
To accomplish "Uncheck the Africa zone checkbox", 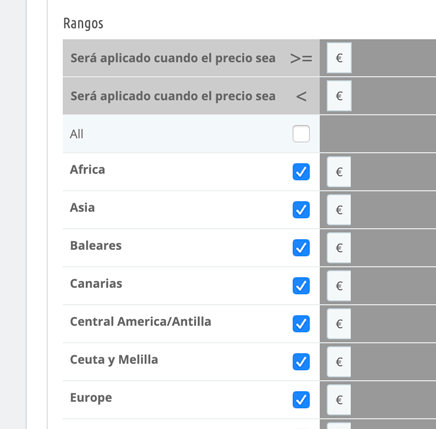I will click(301, 172).
